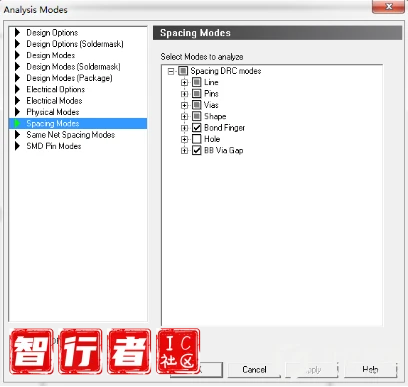Click the green arrow beside Spacing Modes
408x387 pixels.
click(x=18, y=123)
